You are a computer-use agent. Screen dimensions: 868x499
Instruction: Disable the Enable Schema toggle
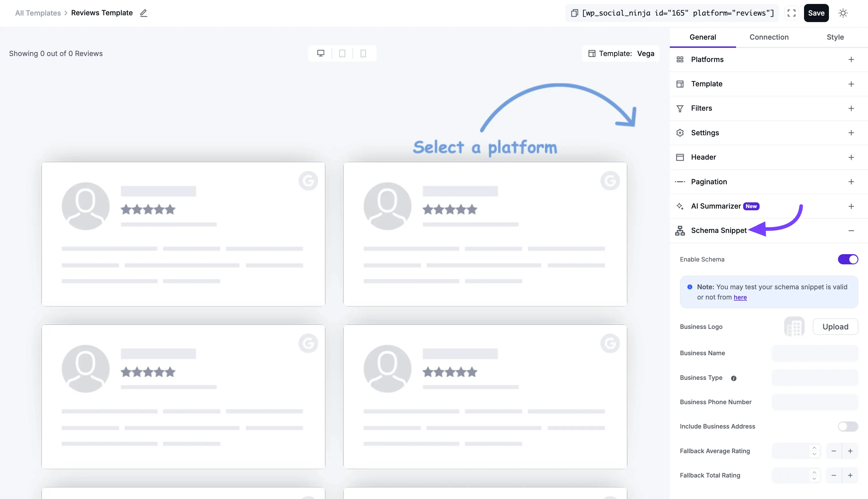pos(848,260)
